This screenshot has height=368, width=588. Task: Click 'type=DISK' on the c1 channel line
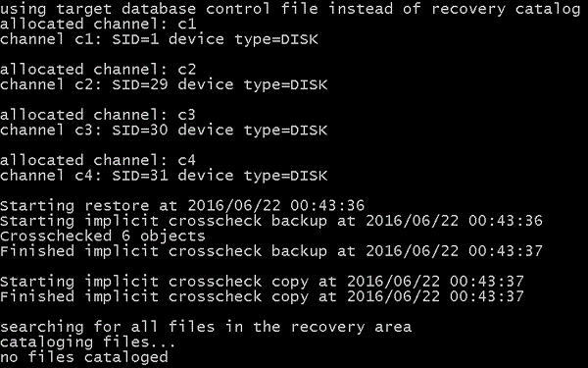pos(276,39)
